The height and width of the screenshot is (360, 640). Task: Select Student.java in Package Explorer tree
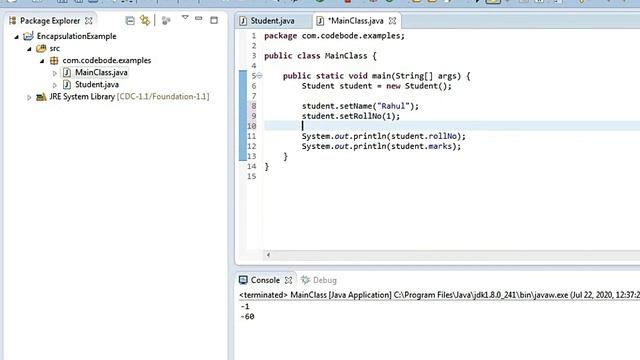tap(97, 84)
